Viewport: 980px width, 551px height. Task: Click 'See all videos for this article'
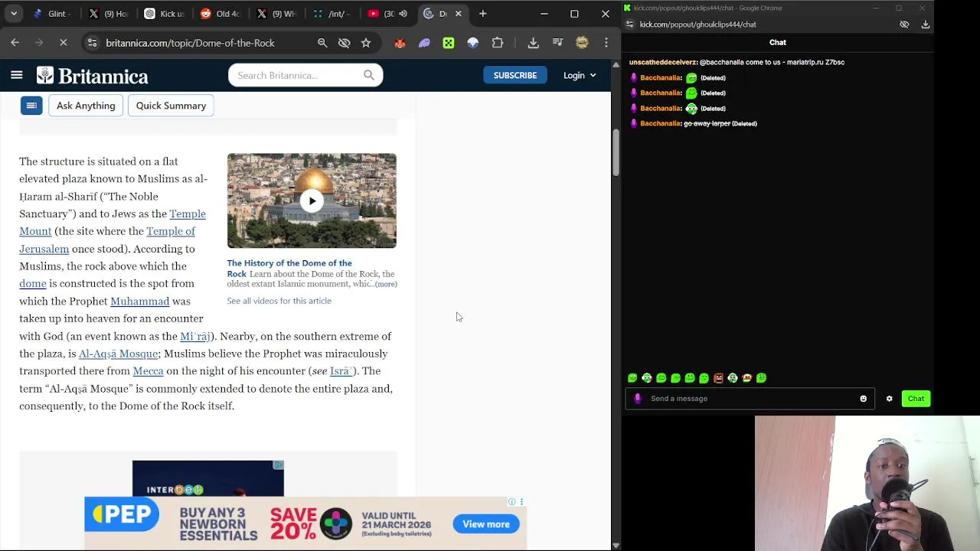click(x=279, y=301)
